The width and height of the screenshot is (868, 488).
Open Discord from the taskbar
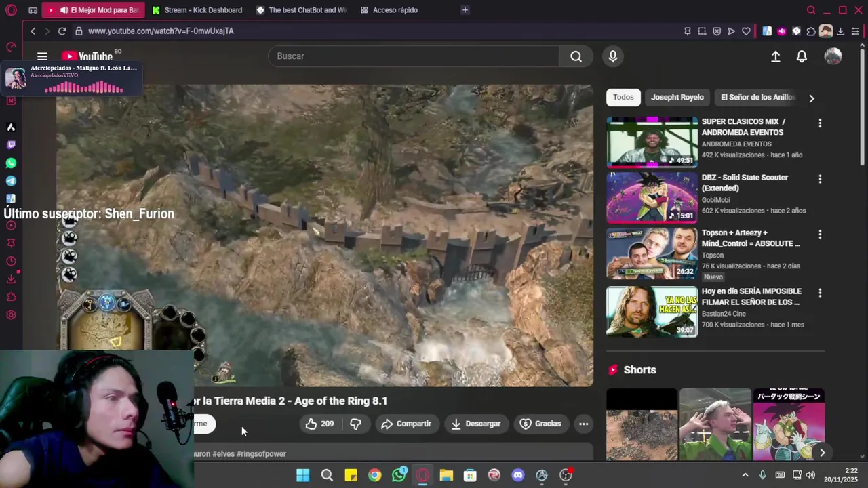click(x=518, y=475)
